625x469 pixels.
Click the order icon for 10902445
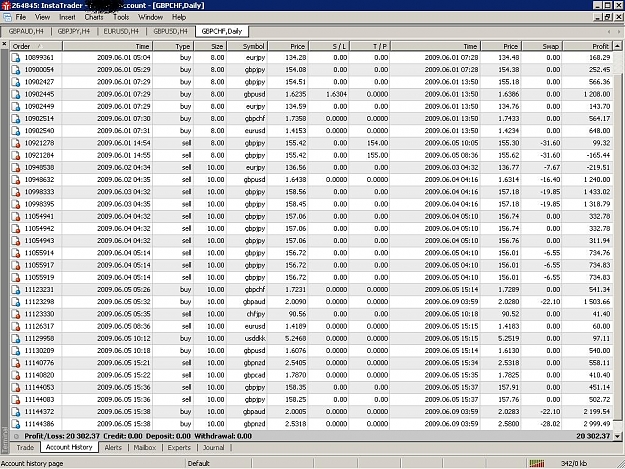16,94
